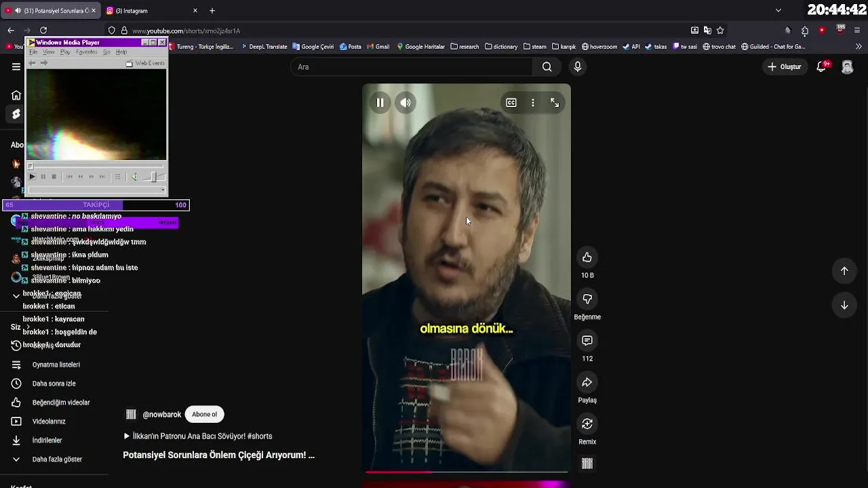This screenshot has height=488, width=868.
Task: Open the Remix option
Action: pos(587,424)
